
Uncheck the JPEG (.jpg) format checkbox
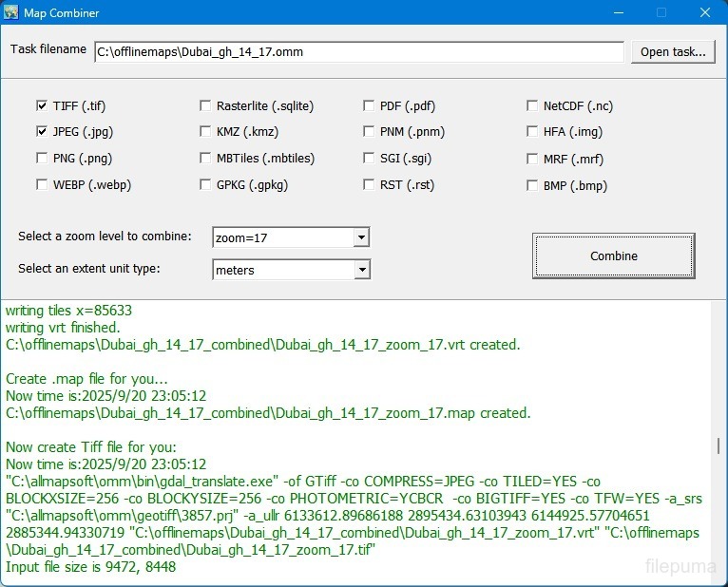(42, 132)
